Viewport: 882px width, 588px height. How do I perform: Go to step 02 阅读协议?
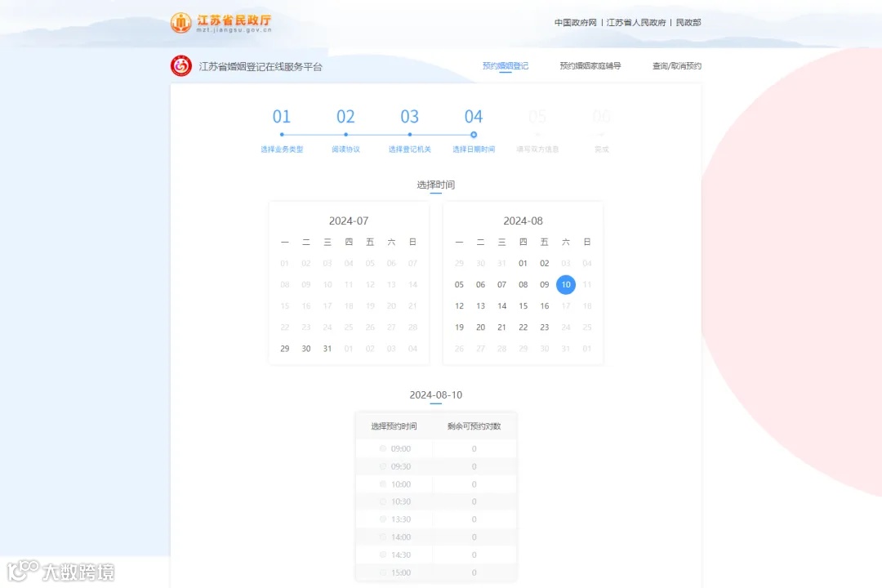[345, 131]
